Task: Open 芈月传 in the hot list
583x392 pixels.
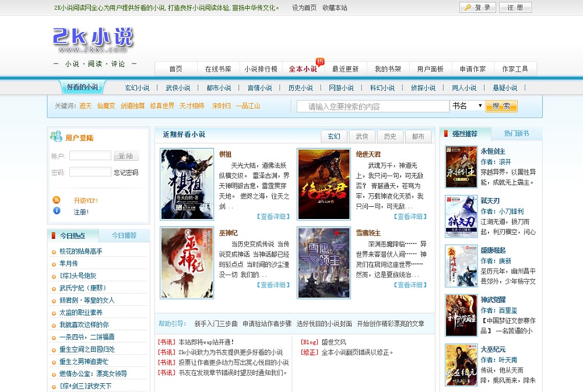Action: coord(69,263)
